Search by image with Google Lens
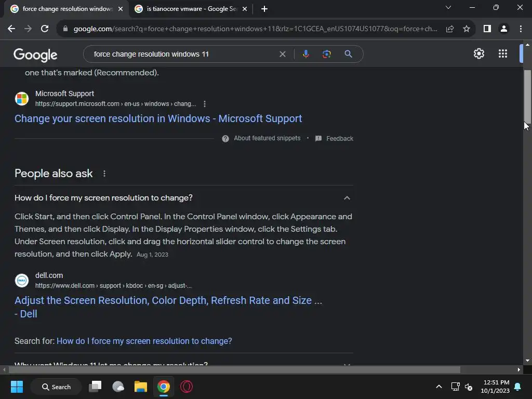The height and width of the screenshot is (399, 532). [x=326, y=54]
